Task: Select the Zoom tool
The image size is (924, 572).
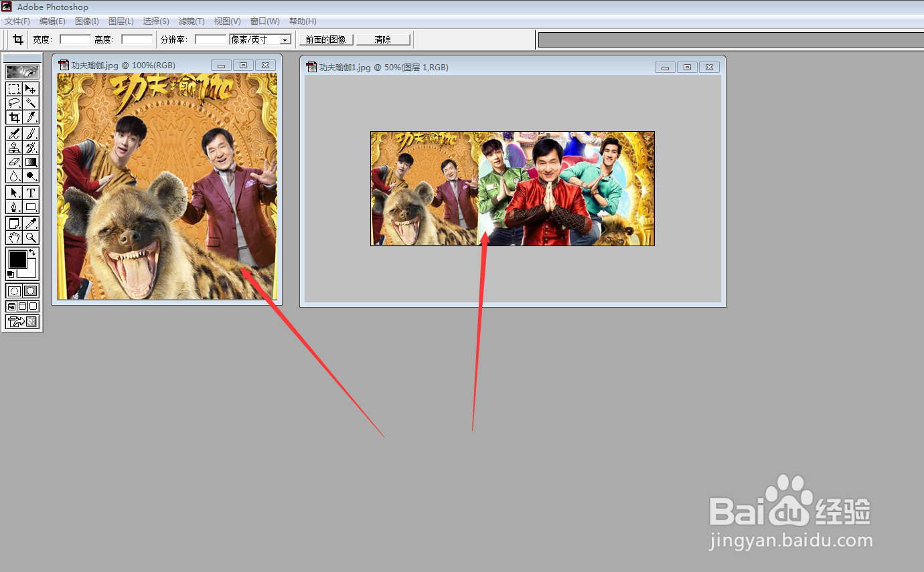Action: tap(31, 237)
